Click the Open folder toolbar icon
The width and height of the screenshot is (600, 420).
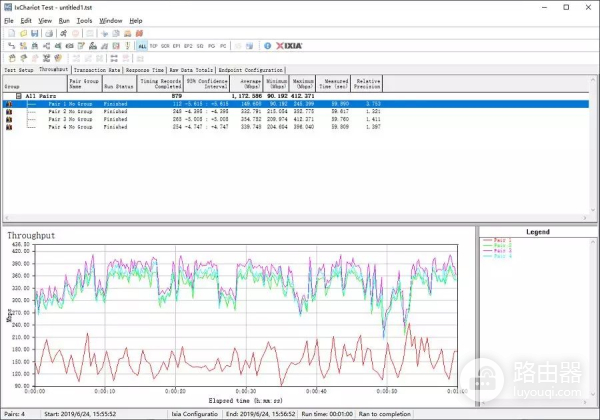click(22, 33)
